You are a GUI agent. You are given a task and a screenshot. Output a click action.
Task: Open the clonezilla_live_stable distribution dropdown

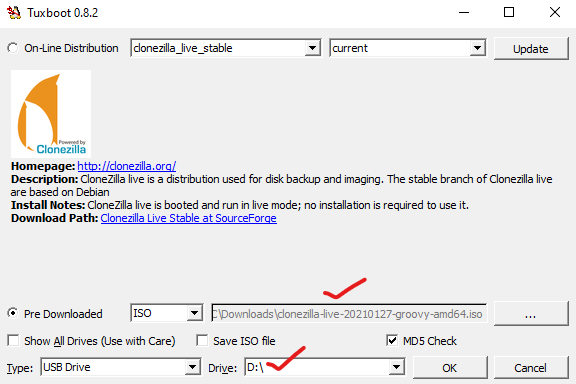pos(226,48)
